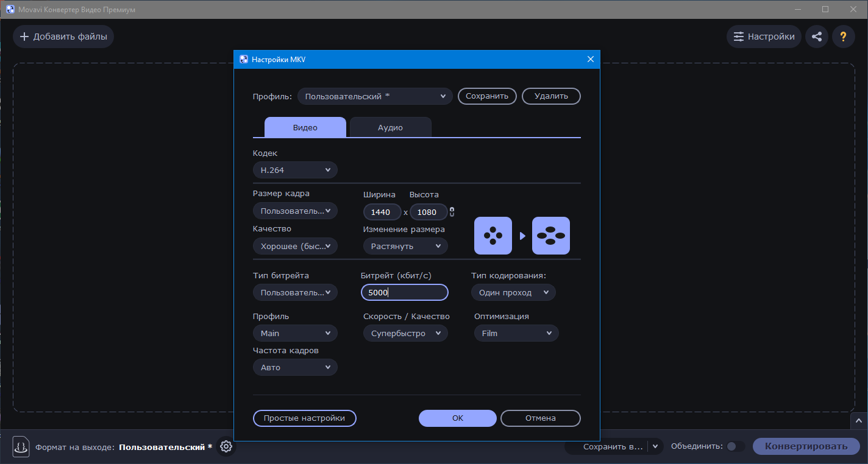Click the Сохранить в… button
Screen dimensions: 868x464
pyautogui.click(x=606, y=446)
